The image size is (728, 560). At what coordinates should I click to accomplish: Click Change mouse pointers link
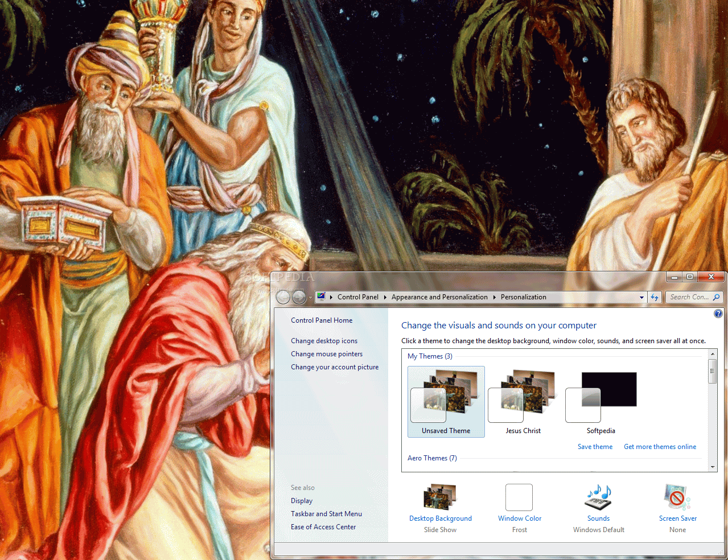pos(327,354)
